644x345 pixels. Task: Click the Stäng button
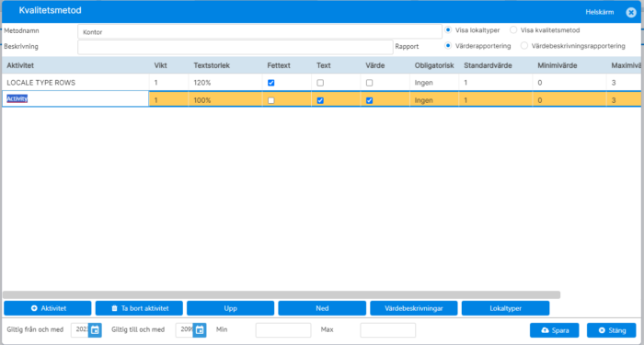click(x=612, y=330)
